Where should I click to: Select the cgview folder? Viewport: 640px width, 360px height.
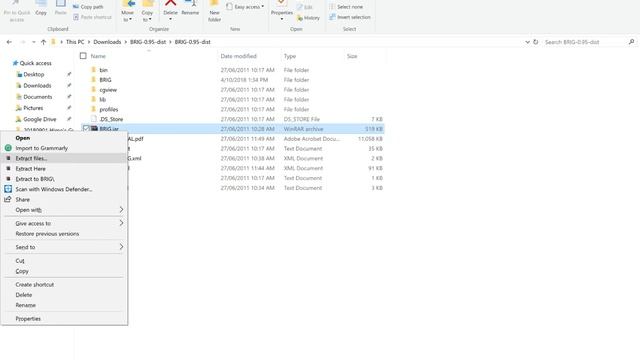(x=108, y=90)
